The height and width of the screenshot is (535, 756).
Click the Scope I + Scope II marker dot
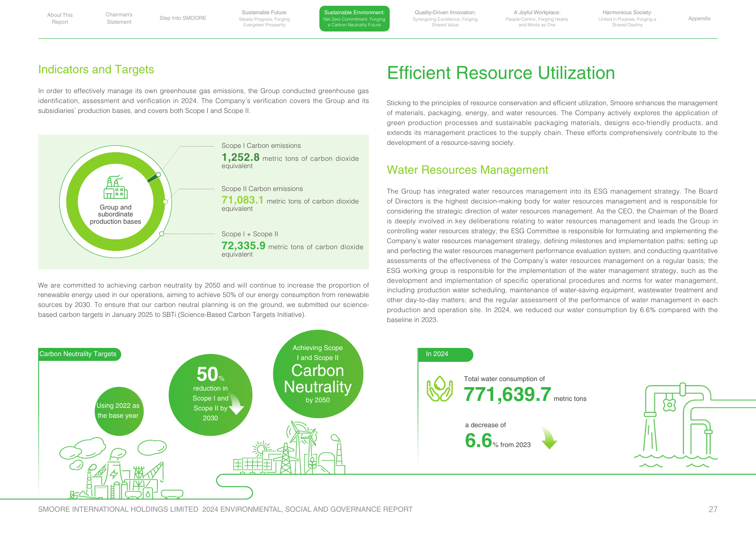point(162,234)
